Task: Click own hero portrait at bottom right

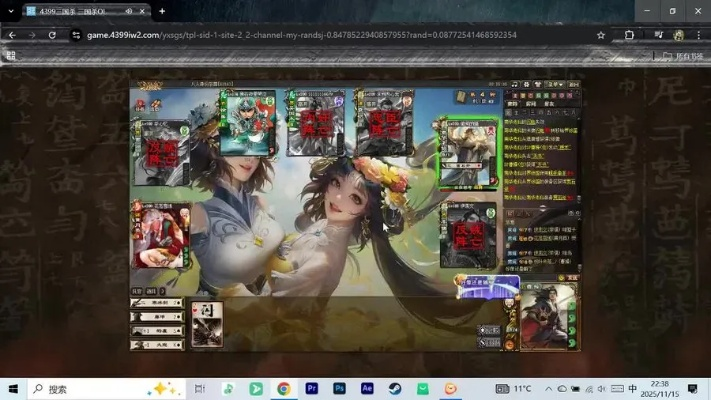Action: [548, 317]
